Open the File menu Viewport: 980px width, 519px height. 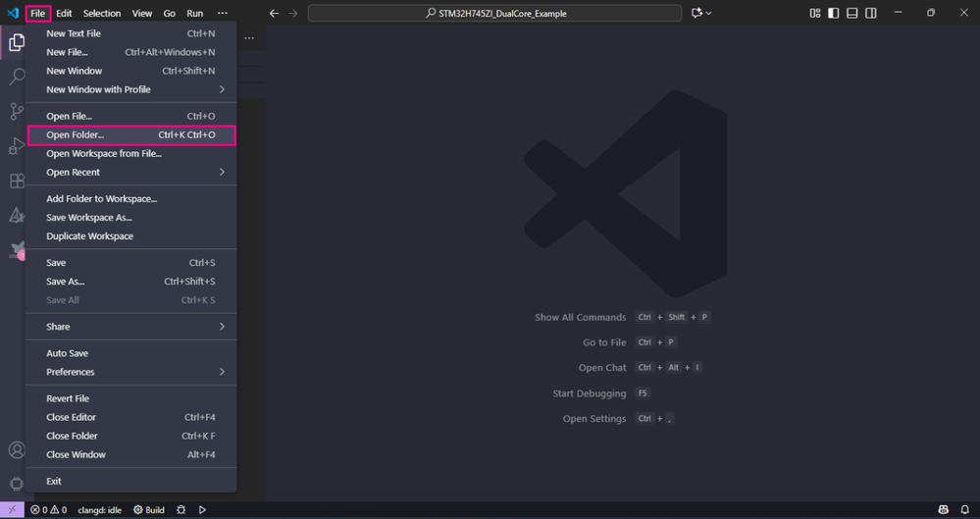click(37, 13)
